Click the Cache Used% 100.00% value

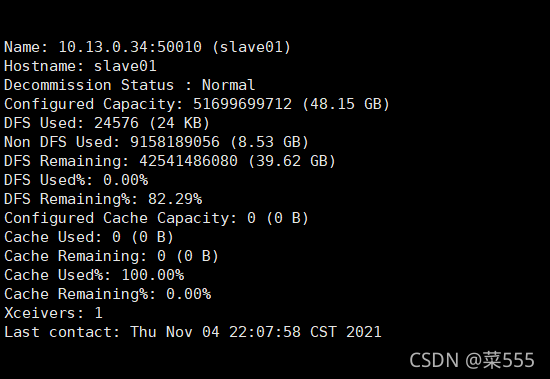(x=152, y=274)
